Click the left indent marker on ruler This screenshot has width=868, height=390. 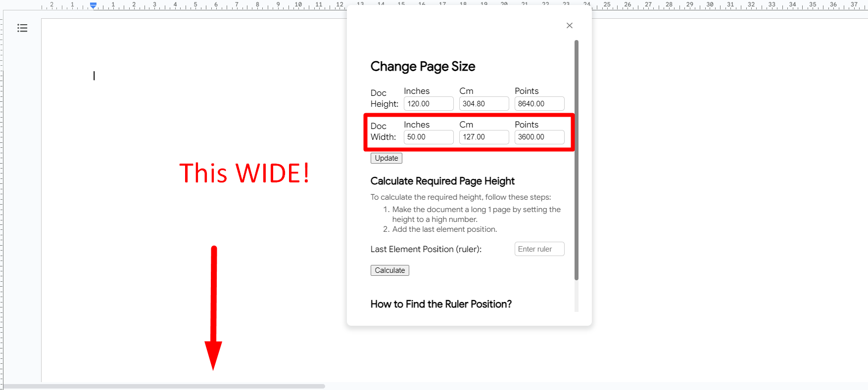click(93, 5)
